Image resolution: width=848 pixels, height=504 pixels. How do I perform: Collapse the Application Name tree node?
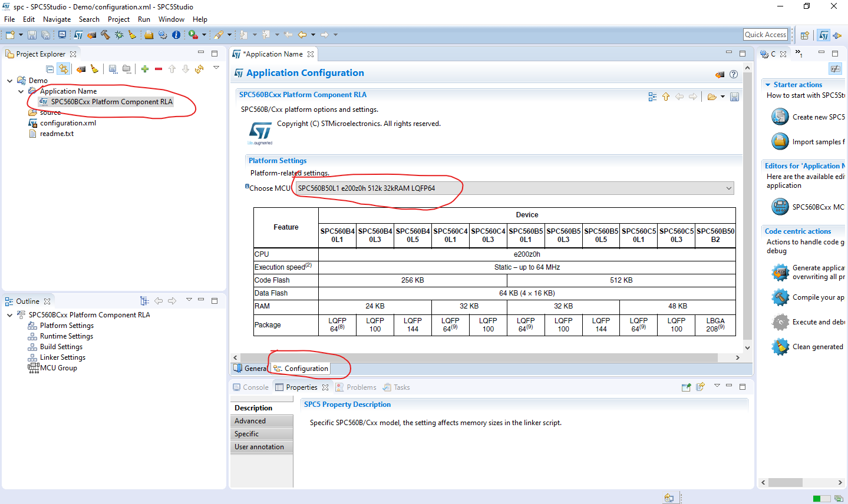click(21, 91)
